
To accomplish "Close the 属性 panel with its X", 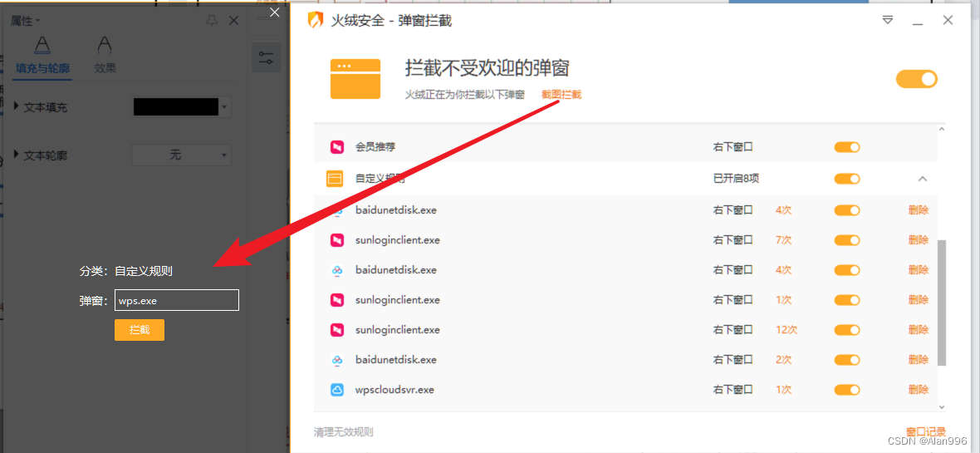I will tap(233, 22).
